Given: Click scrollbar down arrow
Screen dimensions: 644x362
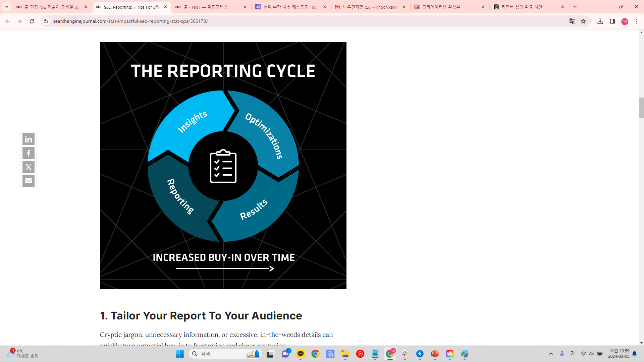Looking at the screenshot, I should [x=641, y=343].
